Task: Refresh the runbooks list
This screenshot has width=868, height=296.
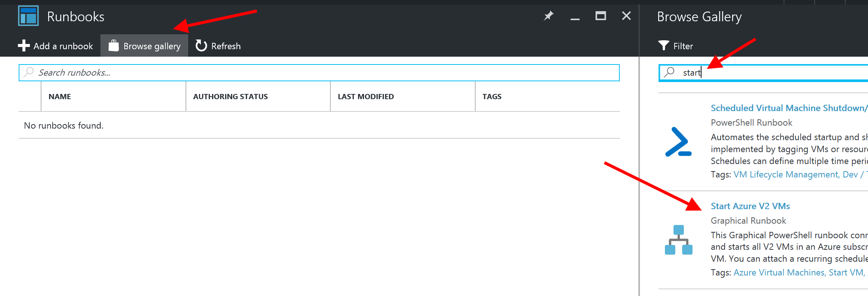Action: tap(218, 46)
